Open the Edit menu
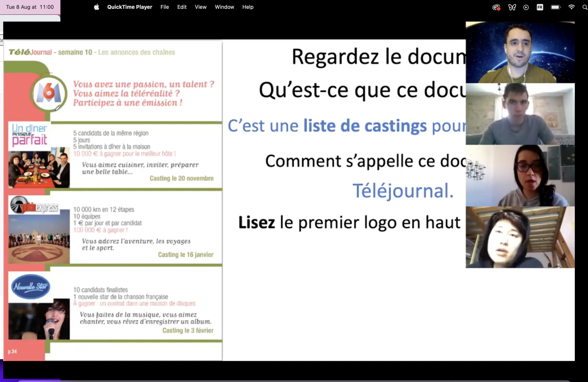The width and height of the screenshot is (588, 382). tap(182, 7)
